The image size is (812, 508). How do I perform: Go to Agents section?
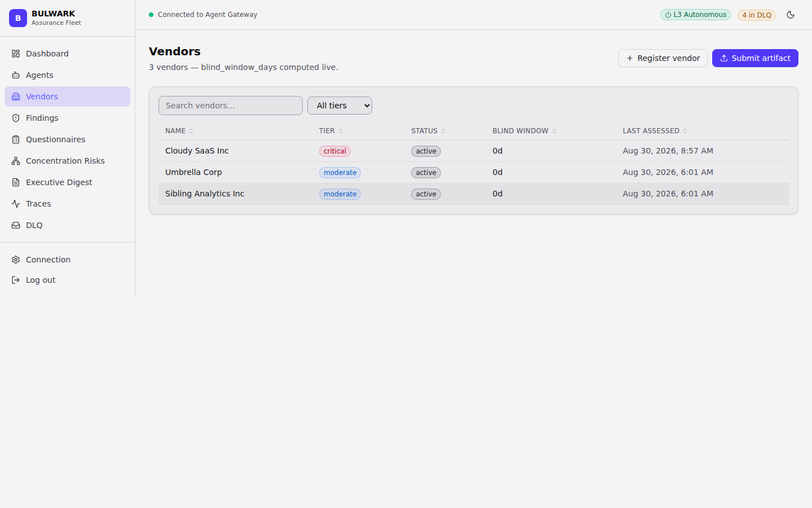67,75
